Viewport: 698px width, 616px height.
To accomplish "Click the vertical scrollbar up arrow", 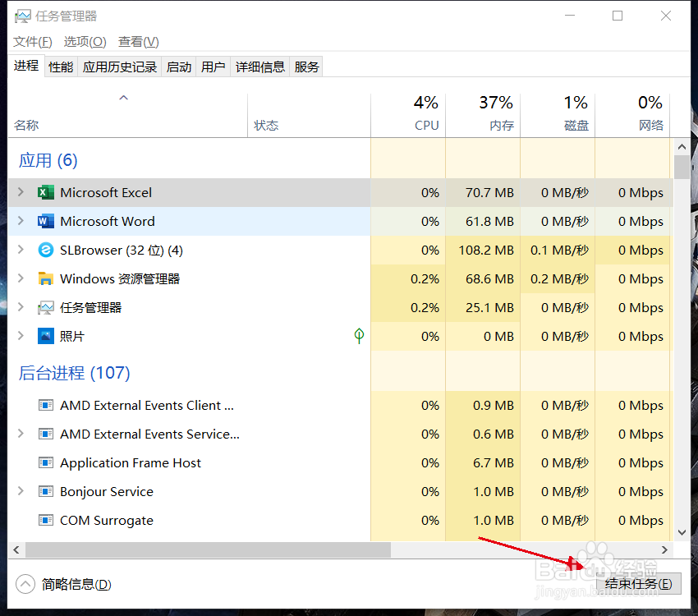I will 682,146.
